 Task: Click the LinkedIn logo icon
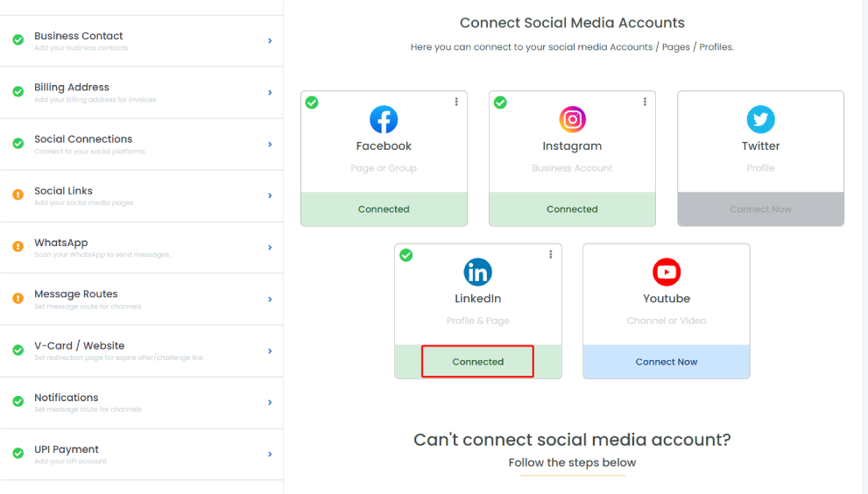tap(477, 272)
